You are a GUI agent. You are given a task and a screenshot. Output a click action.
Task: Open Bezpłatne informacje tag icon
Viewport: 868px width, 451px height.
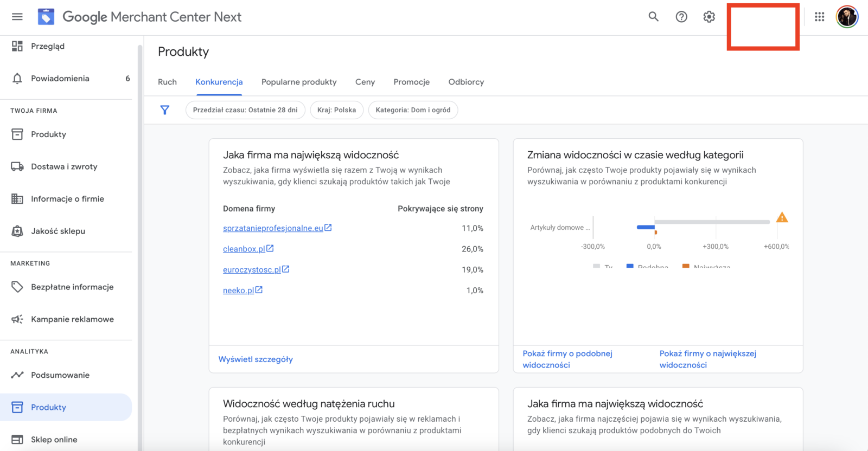click(17, 287)
